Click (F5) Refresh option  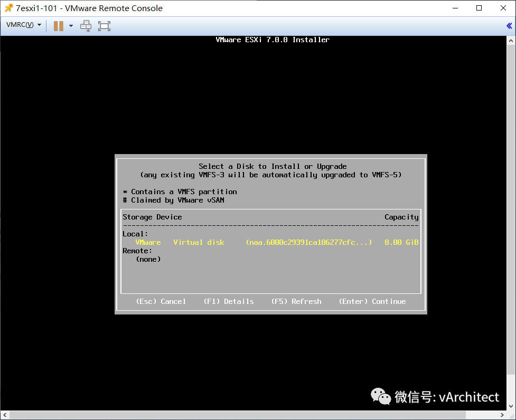pyautogui.click(x=296, y=301)
